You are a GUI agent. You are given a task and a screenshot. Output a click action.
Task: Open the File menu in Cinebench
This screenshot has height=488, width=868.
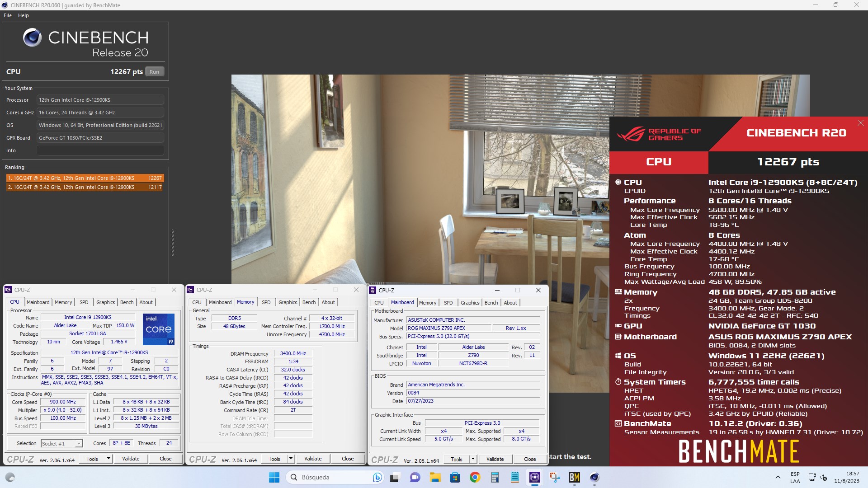click(x=8, y=15)
